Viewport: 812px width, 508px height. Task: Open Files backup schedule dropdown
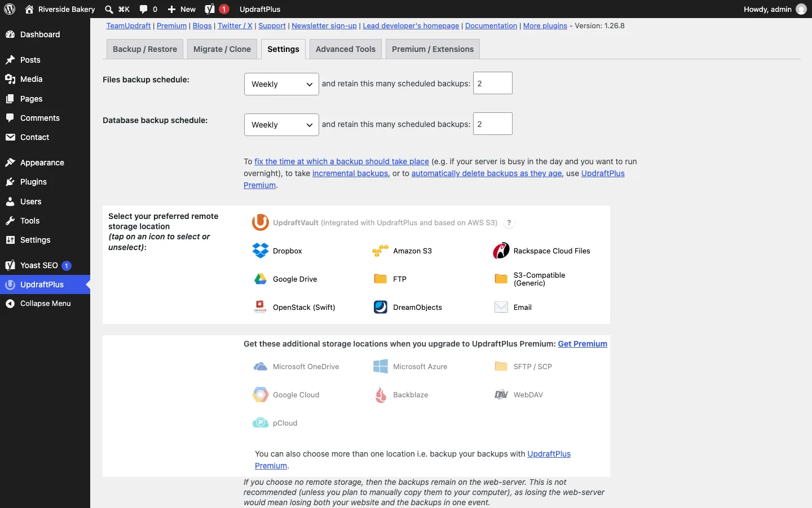tap(281, 84)
